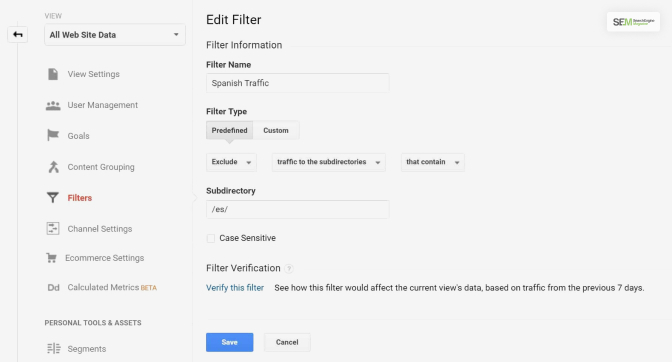Screen dimensions: 672x362
Task: Click the Filters funnel icon
Action: [53, 197]
